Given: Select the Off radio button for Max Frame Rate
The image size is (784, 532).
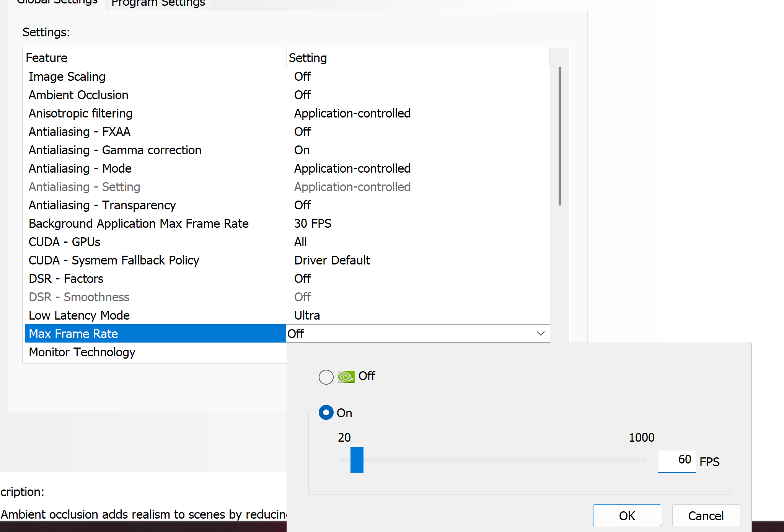Looking at the screenshot, I should tap(326, 377).
